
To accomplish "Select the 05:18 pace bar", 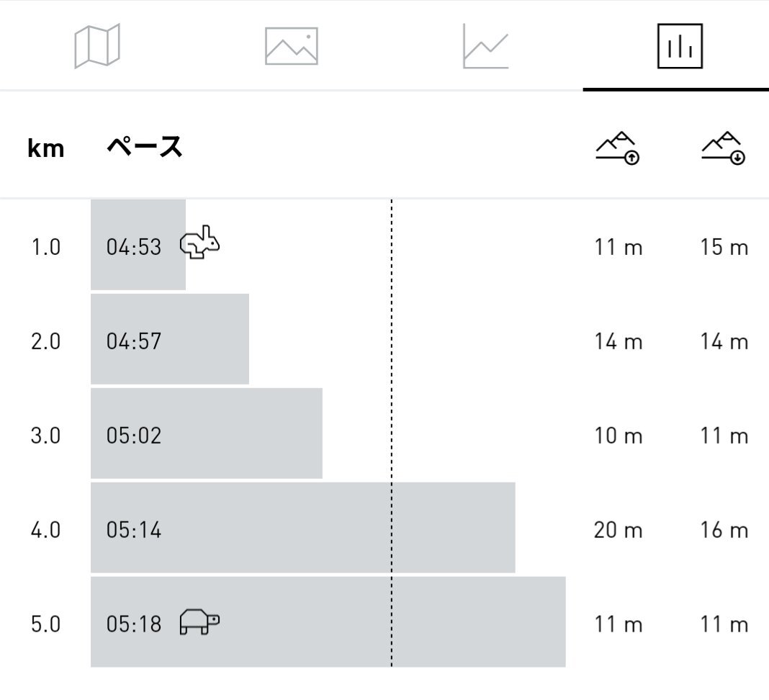I will (328, 622).
